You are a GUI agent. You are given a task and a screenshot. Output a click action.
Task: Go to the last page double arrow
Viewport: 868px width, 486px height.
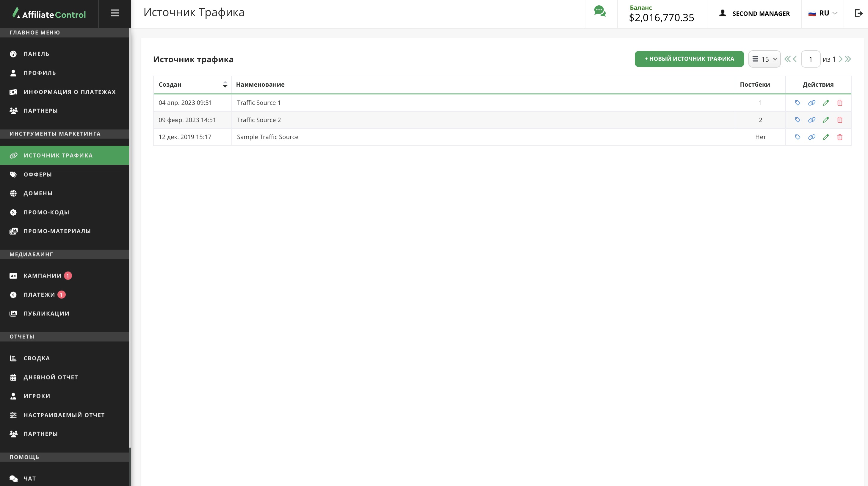(848, 59)
